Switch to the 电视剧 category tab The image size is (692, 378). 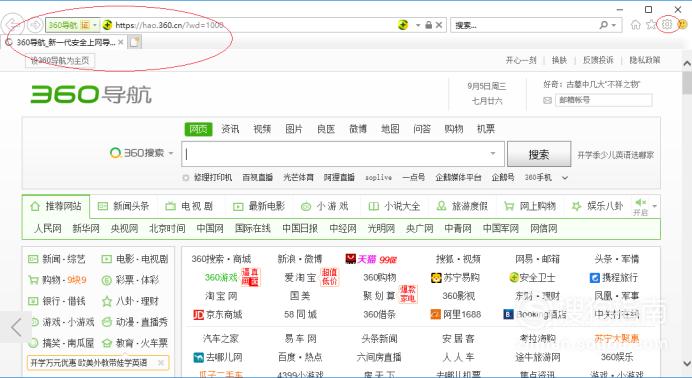point(189,206)
